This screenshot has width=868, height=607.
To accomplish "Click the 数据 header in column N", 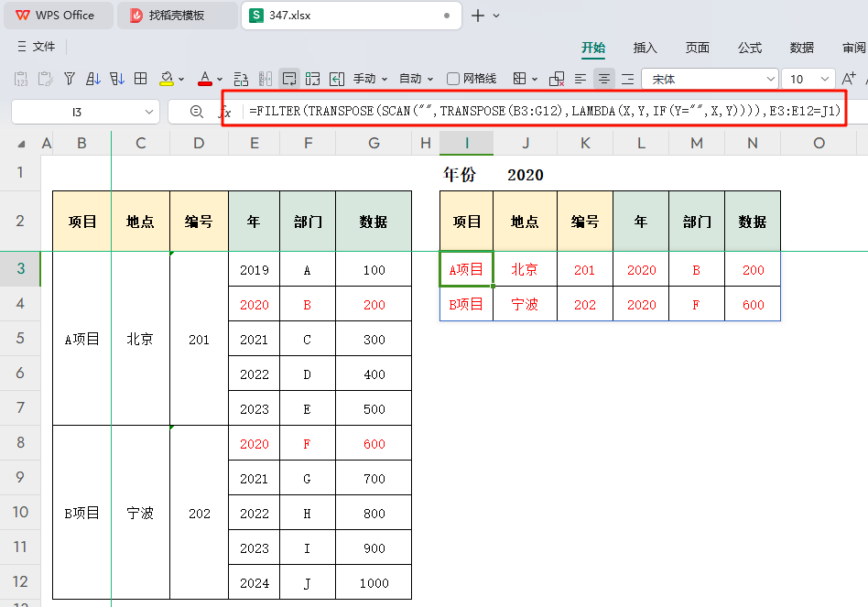I will click(x=753, y=222).
